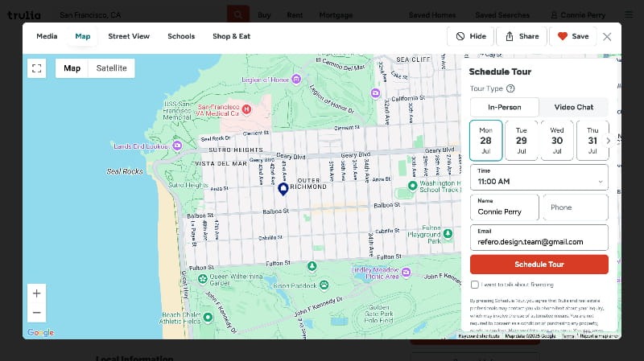
Task: Close the map modal with X
Action: coord(607,36)
